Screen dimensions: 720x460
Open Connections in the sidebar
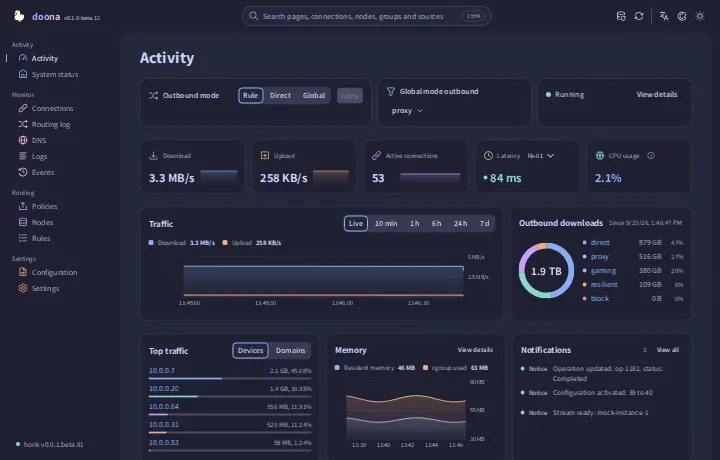[x=52, y=108]
